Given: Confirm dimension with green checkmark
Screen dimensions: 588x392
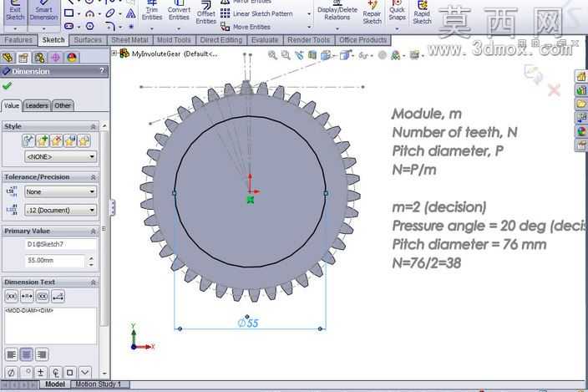Looking at the screenshot, I should point(7,86).
